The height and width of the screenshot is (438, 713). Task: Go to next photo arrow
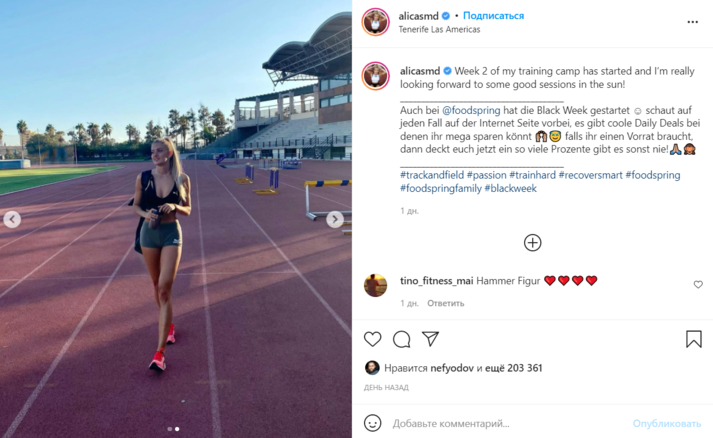point(335,219)
